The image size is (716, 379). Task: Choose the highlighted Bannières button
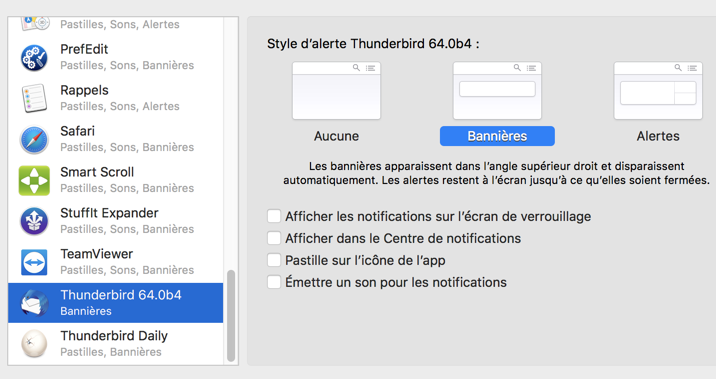click(x=497, y=136)
